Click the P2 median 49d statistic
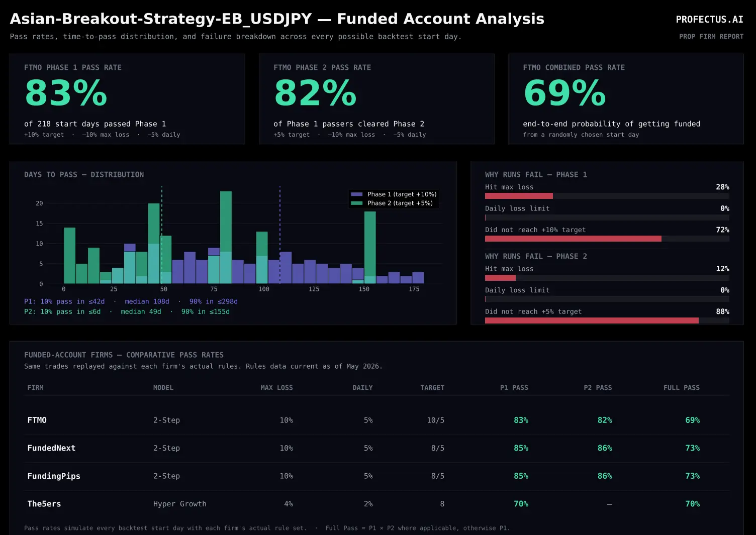This screenshot has width=756, height=535. point(141,311)
